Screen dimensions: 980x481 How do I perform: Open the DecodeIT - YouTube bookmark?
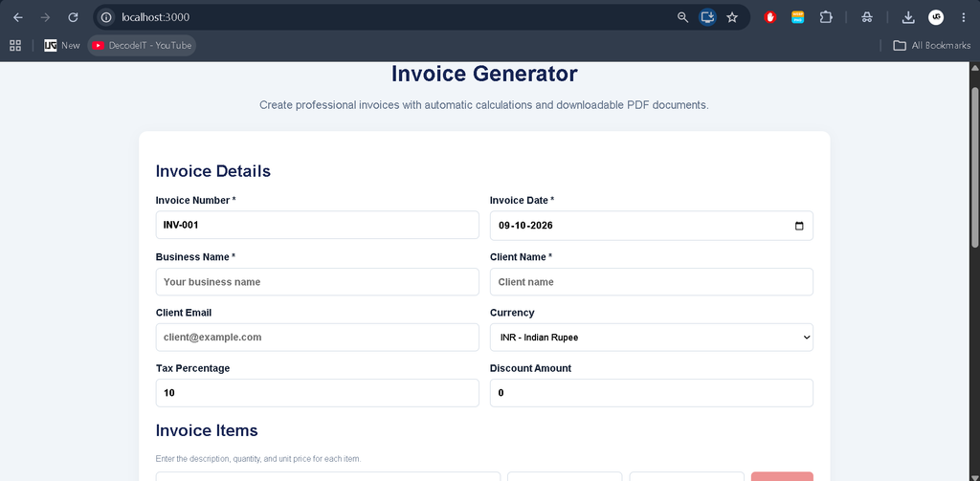pyautogui.click(x=142, y=46)
